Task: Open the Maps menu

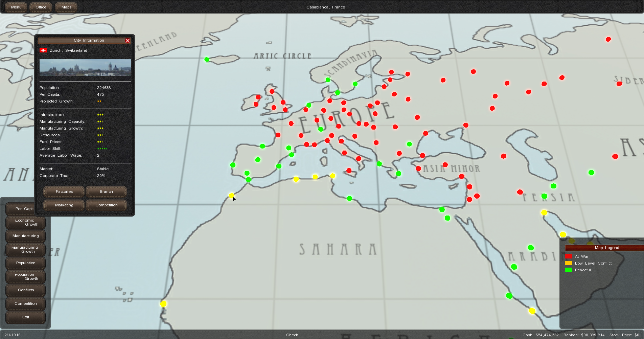Action: coord(66,7)
